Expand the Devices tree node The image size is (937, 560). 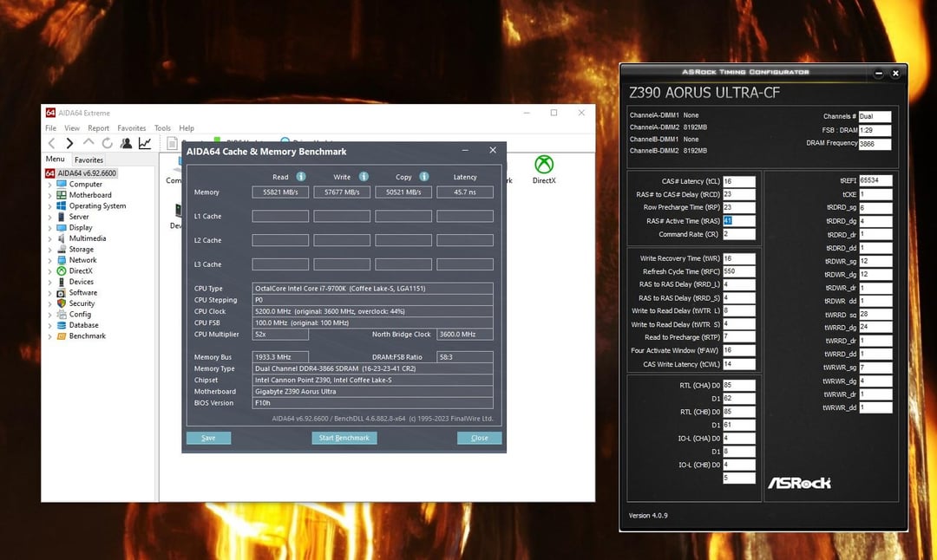49,282
